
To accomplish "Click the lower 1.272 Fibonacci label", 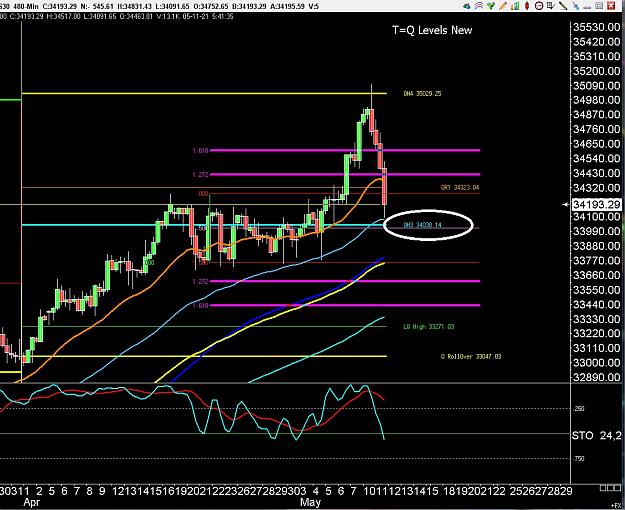I will click(x=200, y=282).
